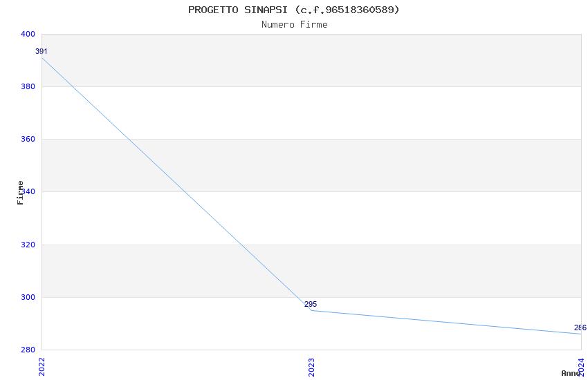Select the 391 data point label
Viewport: 588px width, 380px height.
click(x=42, y=52)
